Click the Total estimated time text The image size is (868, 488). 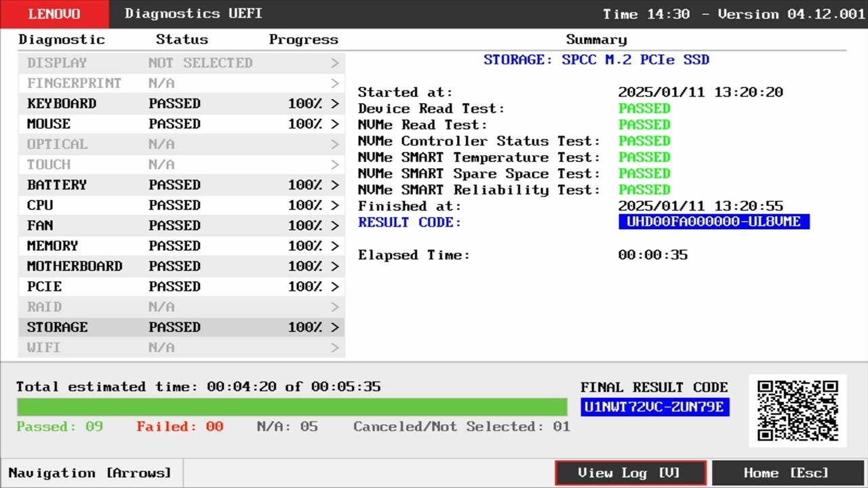[199, 387]
